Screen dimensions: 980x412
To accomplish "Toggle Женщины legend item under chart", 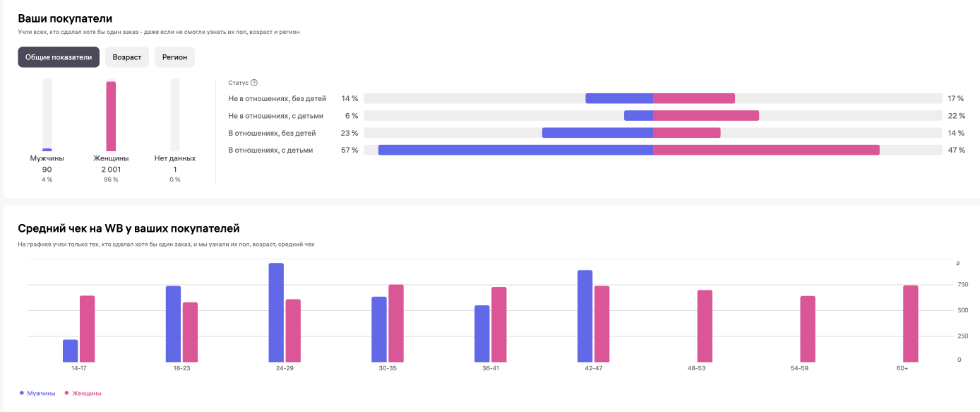I will (83, 393).
